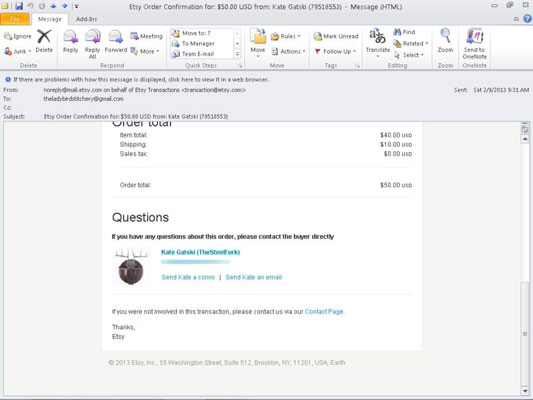This screenshot has height=400, width=533.
Task: Click the $40.00 USD item total value
Action: click(396, 135)
